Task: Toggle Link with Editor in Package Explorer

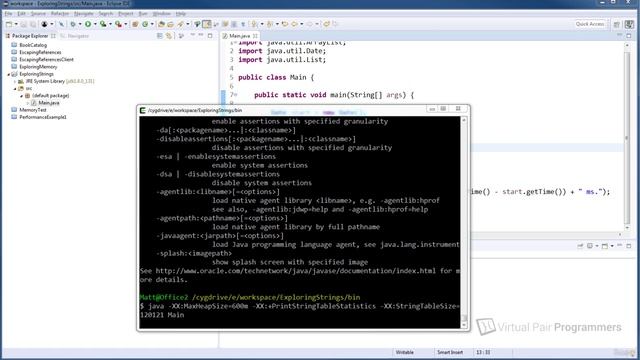Action: pos(169,36)
